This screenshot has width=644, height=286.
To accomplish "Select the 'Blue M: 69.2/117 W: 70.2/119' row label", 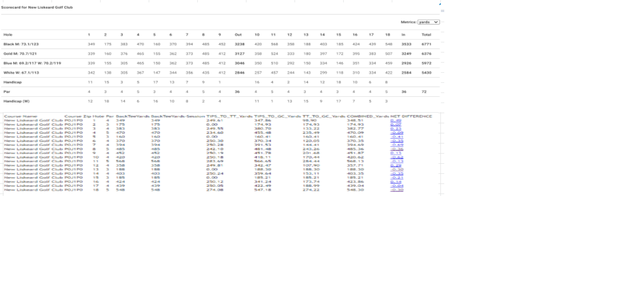I will click(x=32, y=63).
